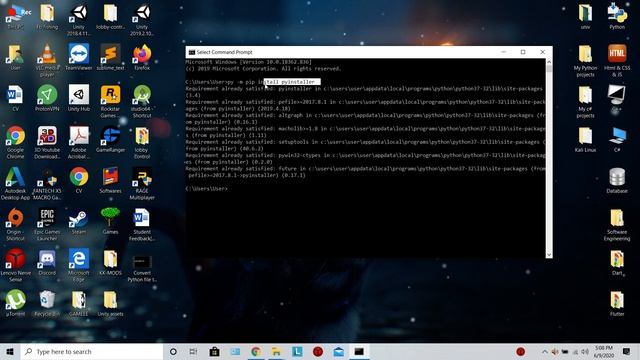Open the C# computer icon
The height and width of the screenshot is (360, 640).
pyautogui.click(x=617, y=139)
